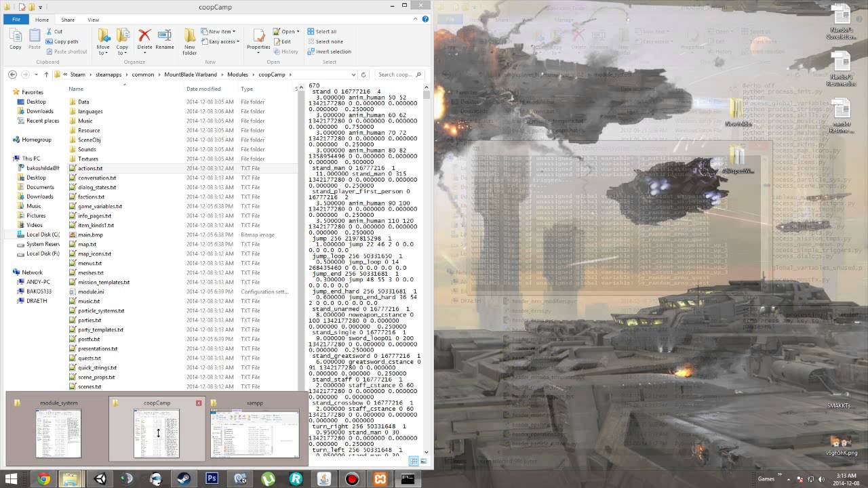
Task: Click the Windows Start button
Action: (x=12, y=479)
